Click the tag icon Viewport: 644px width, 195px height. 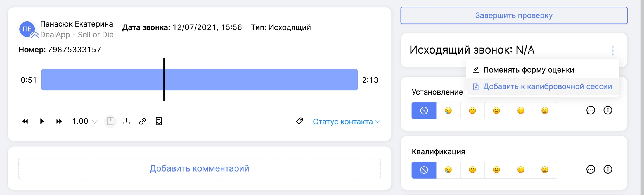(299, 121)
